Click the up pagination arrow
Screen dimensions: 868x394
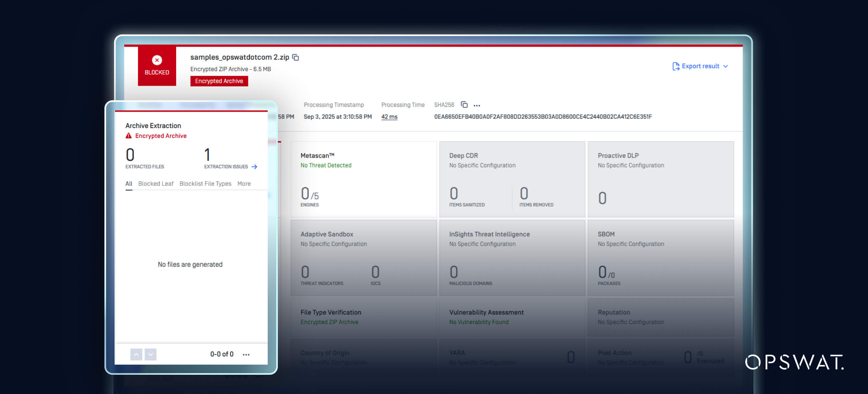tap(136, 354)
